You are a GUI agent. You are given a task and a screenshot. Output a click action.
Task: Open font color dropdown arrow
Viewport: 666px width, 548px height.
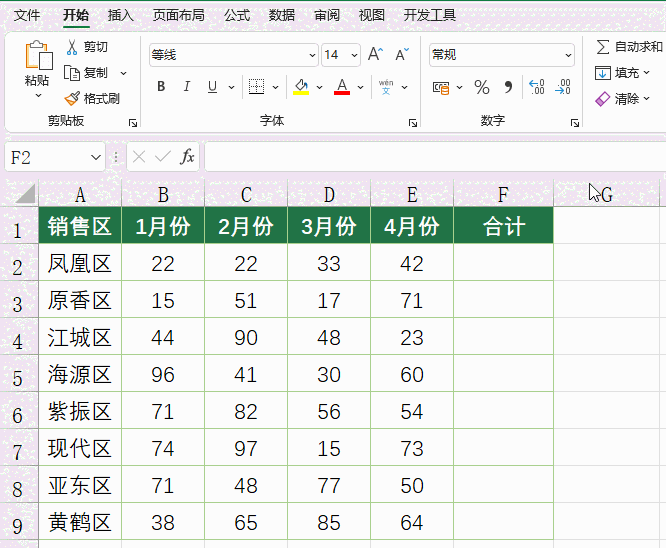360,87
